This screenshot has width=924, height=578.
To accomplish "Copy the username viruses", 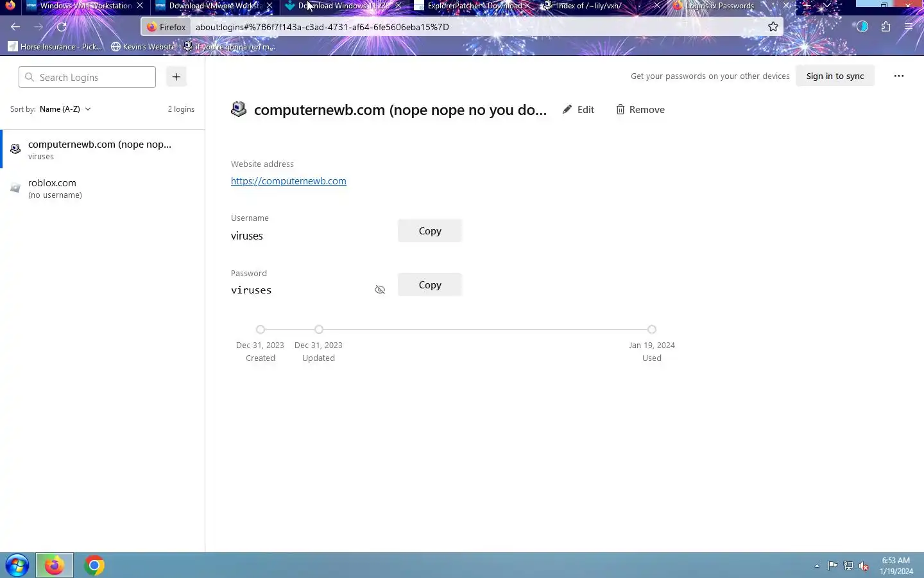I will coord(430,231).
